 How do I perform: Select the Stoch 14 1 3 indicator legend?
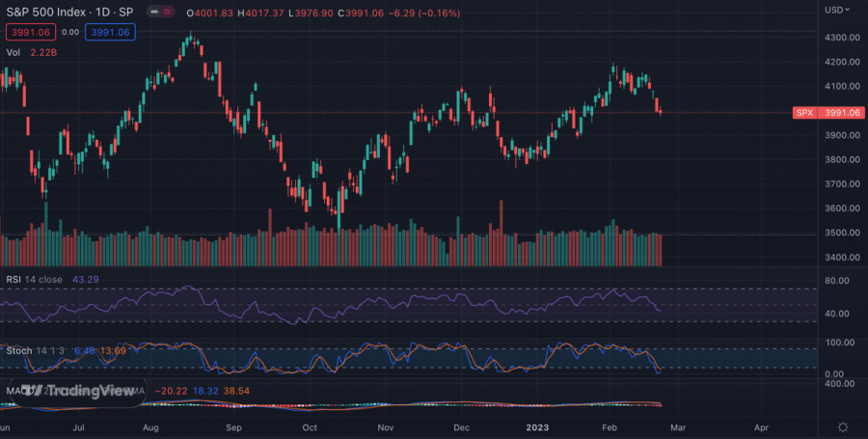click(37, 351)
